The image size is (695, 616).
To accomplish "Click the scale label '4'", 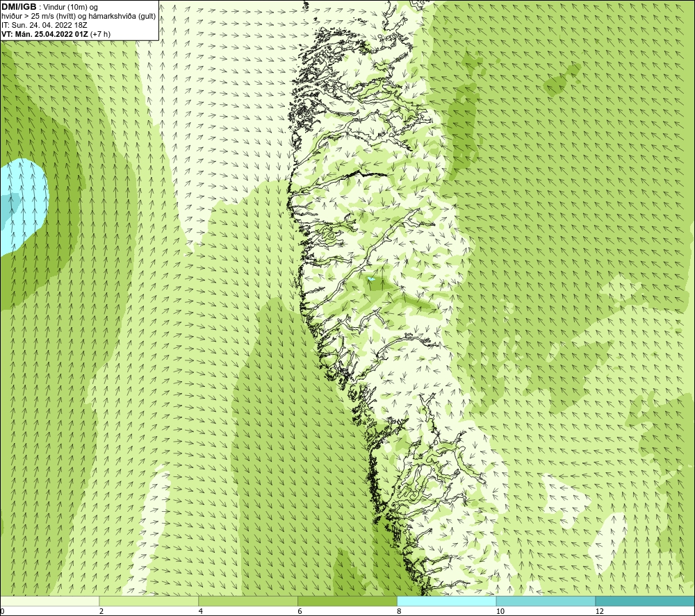I will 200,612.
